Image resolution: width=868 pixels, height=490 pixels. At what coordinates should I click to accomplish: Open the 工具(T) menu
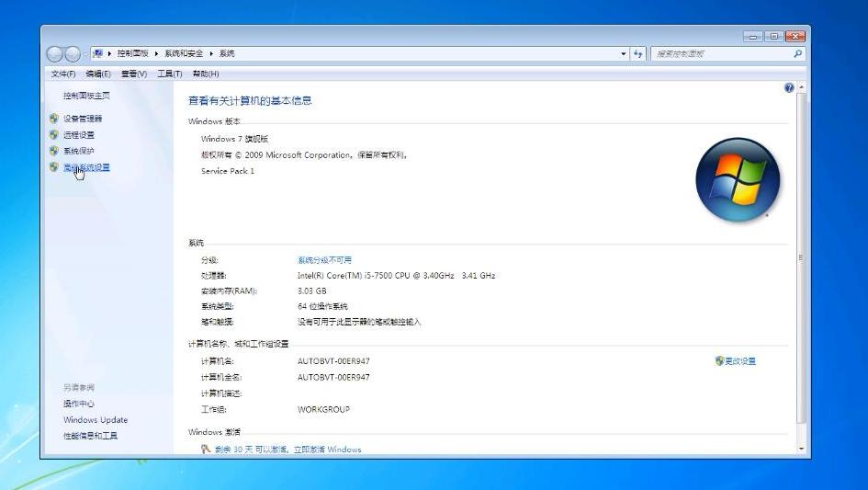click(169, 74)
